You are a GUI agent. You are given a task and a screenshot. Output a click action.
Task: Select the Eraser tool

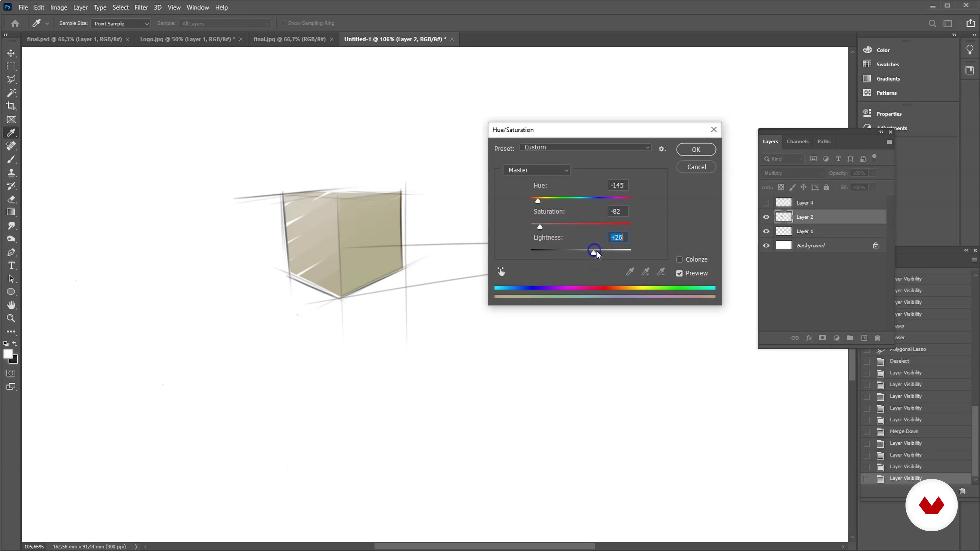(x=11, y=199)
